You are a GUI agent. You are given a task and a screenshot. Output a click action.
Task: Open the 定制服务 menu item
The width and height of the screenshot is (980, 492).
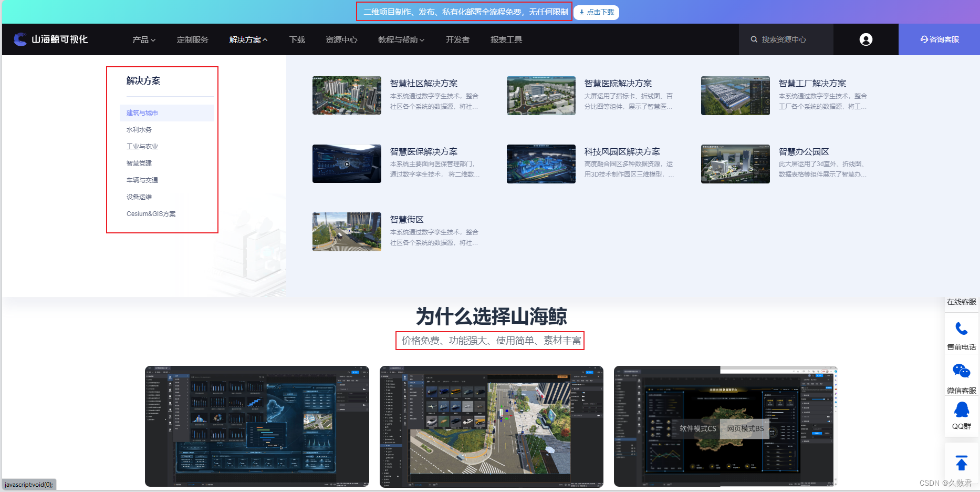(x=192, y=40)
